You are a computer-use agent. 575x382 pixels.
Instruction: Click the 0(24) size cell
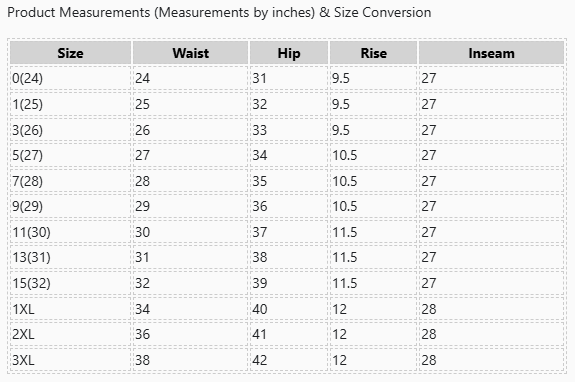[70, 78]
